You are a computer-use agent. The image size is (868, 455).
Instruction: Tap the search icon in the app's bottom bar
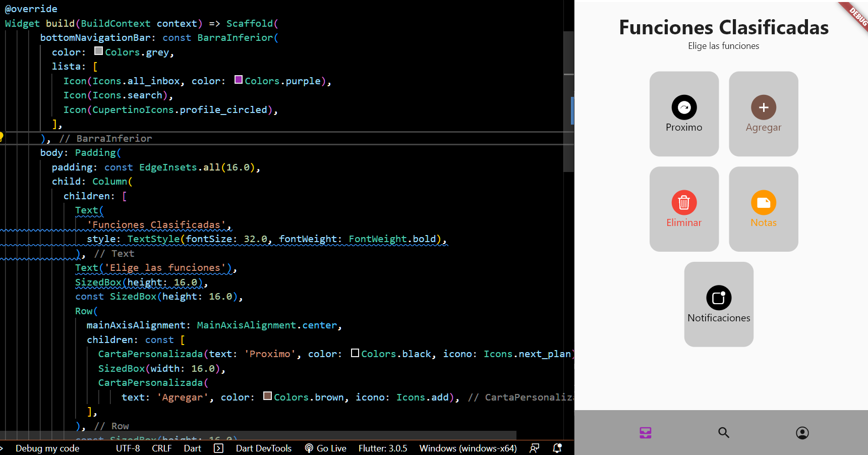[x=724, y=432]
